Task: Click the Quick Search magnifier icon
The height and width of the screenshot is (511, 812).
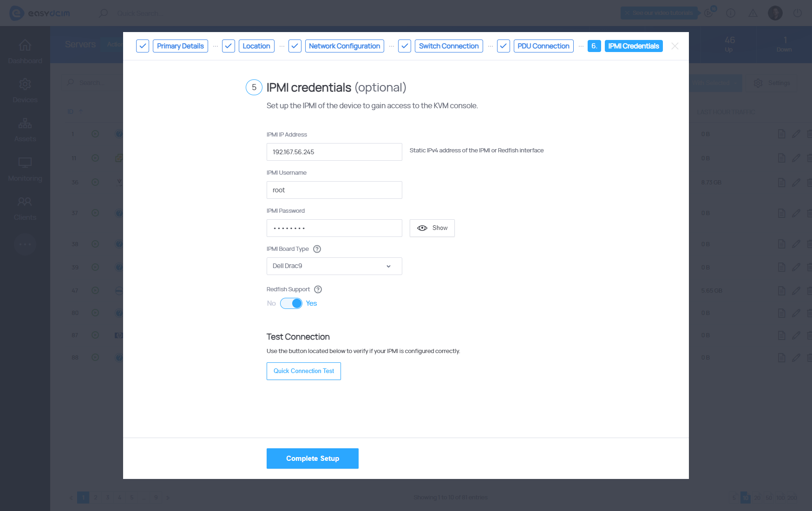Action: click(104, 13)
